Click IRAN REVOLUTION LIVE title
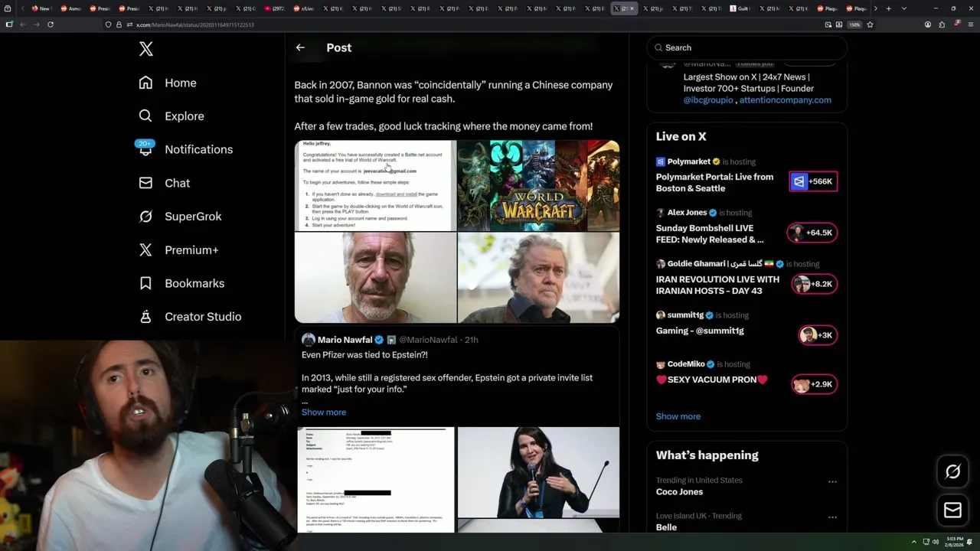The height and width of the screenshot is (551, 980). coord(717,285)
